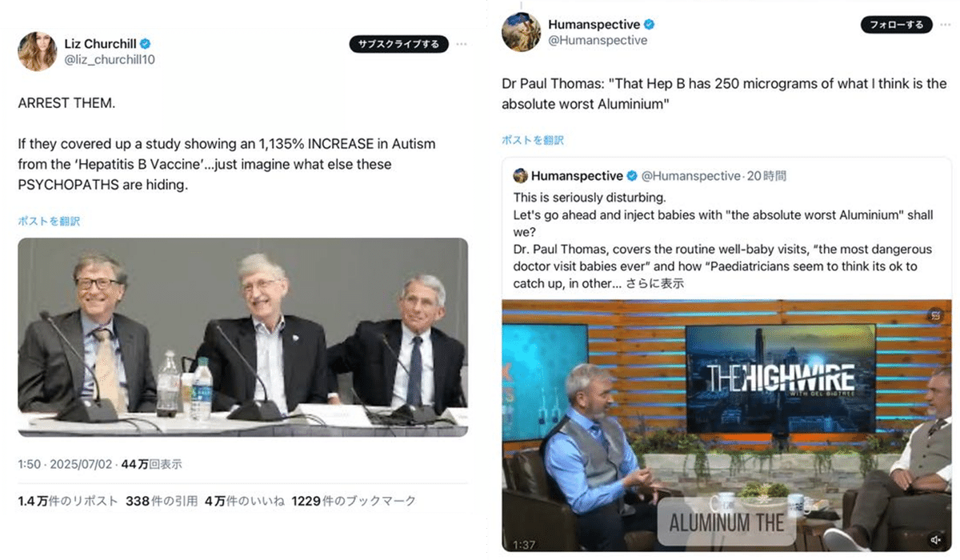Viewport: 960px width, 560px height.
Task: Open Humanspective's profile avatar
Action: (x=520, y=32)
